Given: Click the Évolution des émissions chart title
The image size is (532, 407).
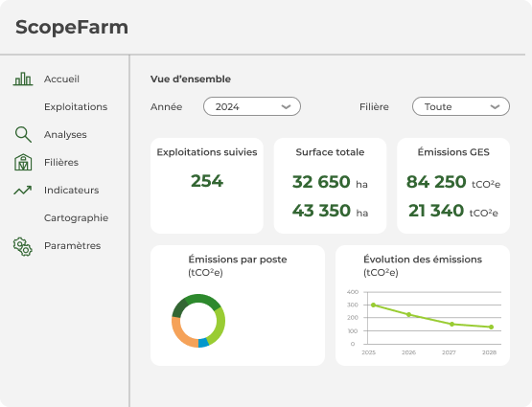Looking at the screenshot, I should click(423, 260).
